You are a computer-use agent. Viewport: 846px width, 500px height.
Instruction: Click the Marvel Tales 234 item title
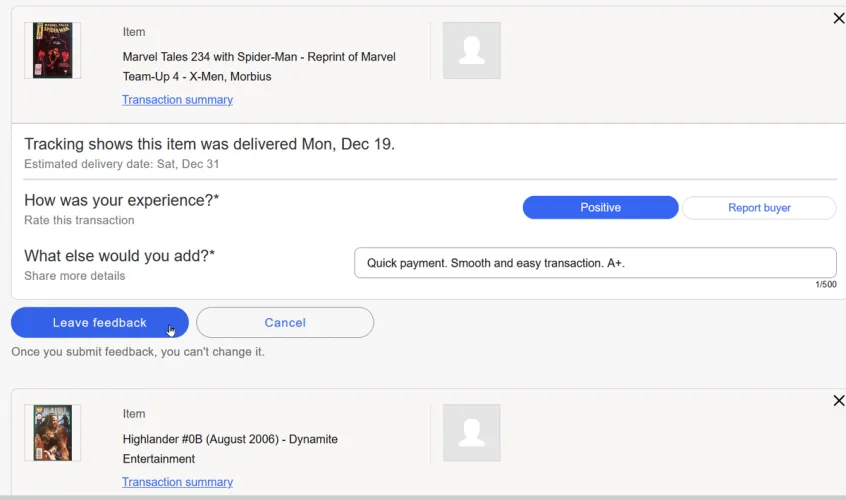pos(258,66)
